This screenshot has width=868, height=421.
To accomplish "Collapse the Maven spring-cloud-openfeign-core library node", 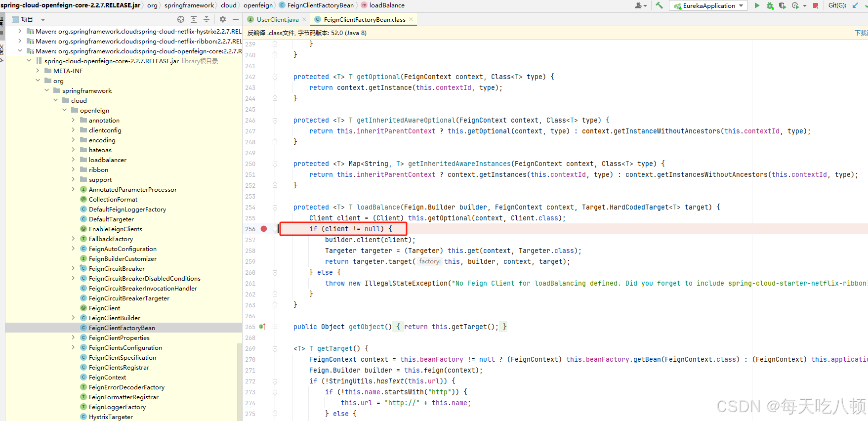I will coord(20,51).
